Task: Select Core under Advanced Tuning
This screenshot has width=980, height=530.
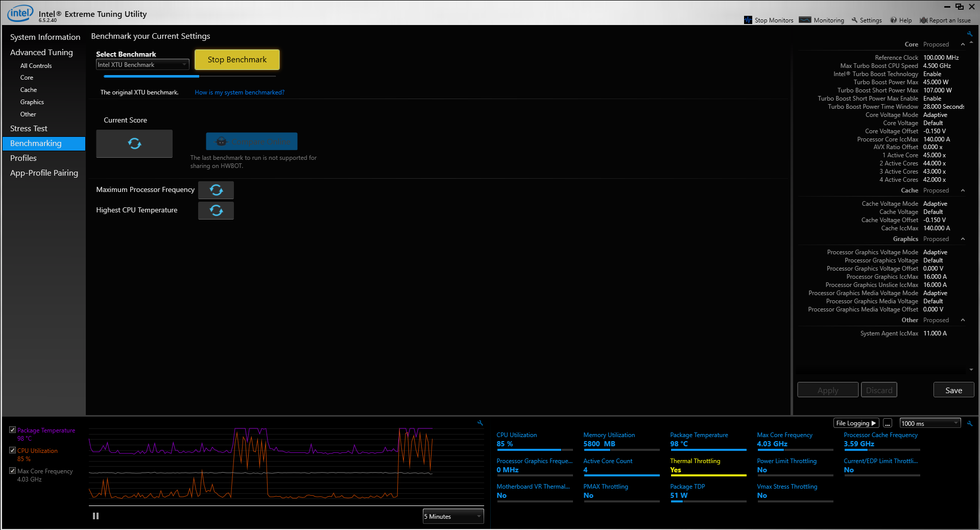Action: tap(27, 78)
